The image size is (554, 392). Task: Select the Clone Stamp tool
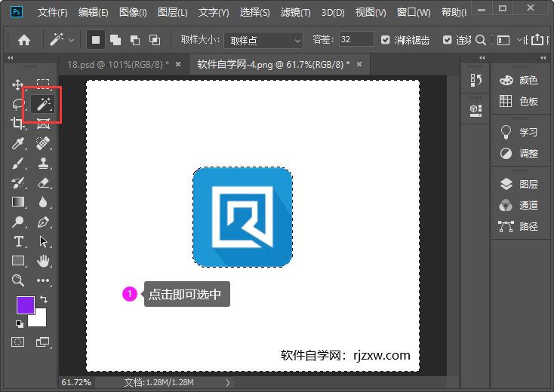coord(43,163)
